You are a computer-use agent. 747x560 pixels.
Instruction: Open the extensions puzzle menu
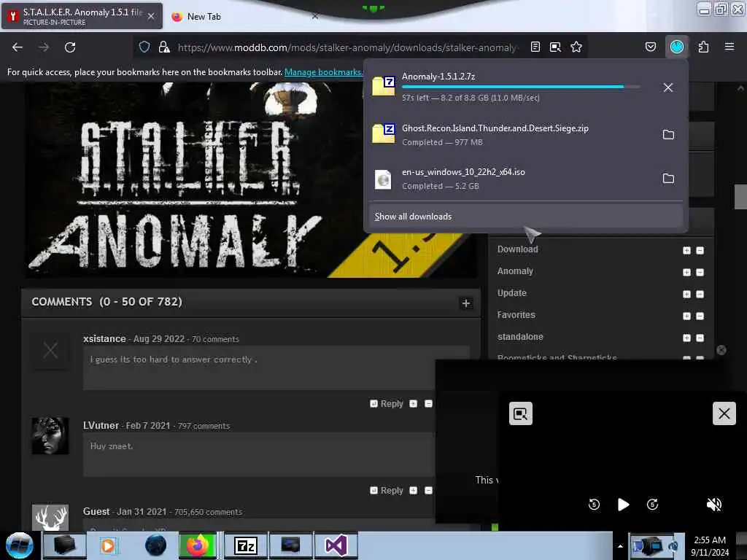coord(703,47)
